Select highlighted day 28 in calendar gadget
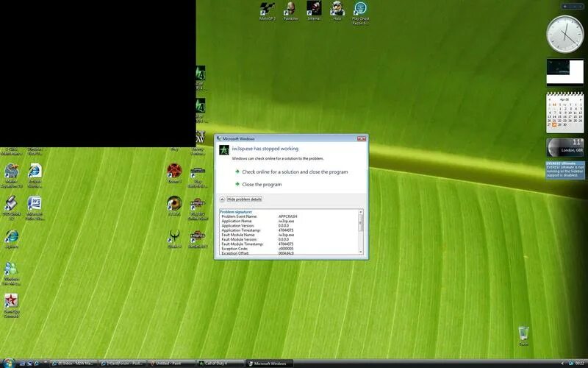The image size is (588, 368). [x=554, y=124]
